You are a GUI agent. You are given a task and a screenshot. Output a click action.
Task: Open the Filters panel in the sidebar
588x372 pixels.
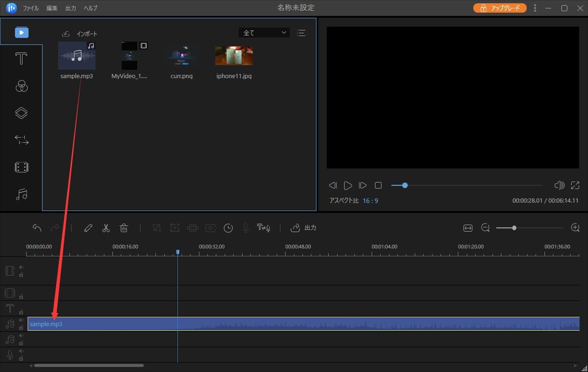22,86
